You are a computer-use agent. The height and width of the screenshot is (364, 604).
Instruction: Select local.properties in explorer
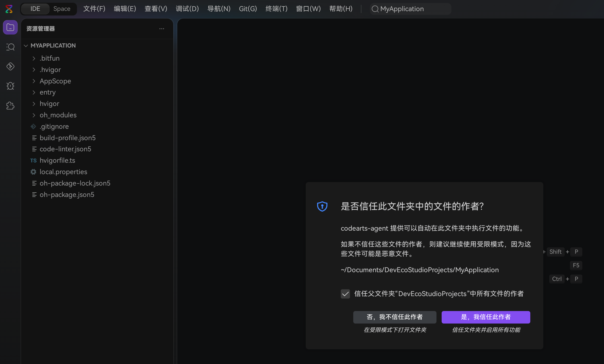point(97,172)
